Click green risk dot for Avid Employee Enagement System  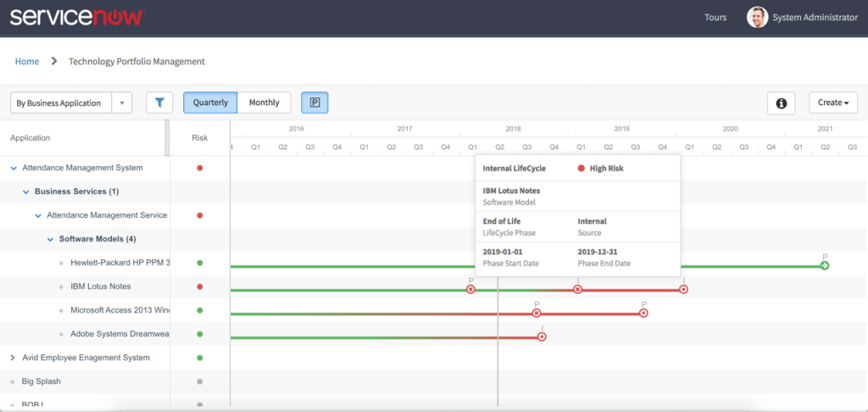[x=200, y=358]
